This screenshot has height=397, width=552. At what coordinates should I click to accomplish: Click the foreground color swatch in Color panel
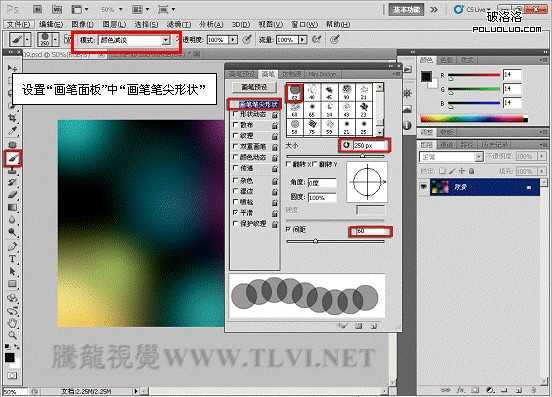(x=427, y=77)
